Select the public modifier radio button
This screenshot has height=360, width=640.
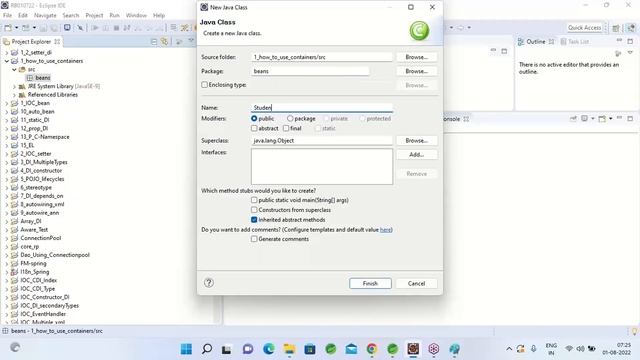pos(254,118)
